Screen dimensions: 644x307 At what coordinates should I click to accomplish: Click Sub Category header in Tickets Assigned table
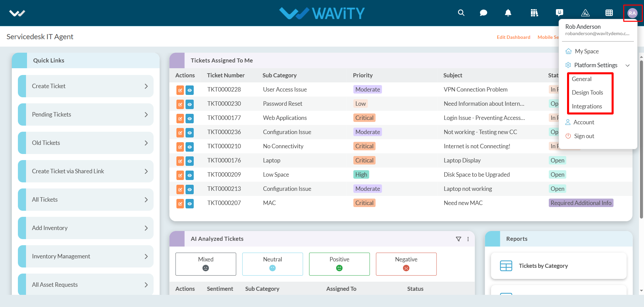pyautogui.click(x=279, y=75)
